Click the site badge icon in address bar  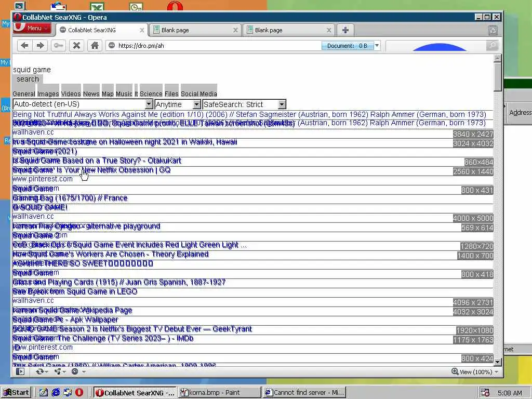pos(112,46)
